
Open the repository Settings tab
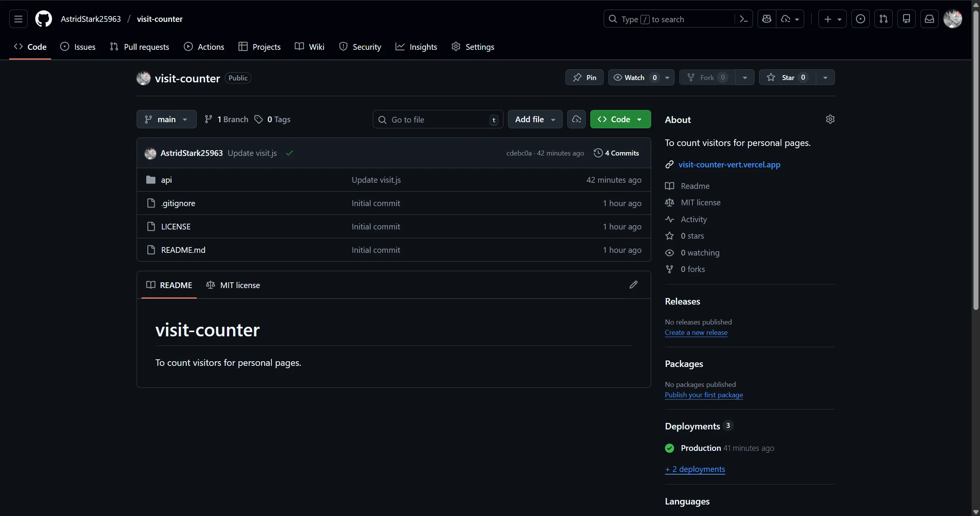(473, 47)
